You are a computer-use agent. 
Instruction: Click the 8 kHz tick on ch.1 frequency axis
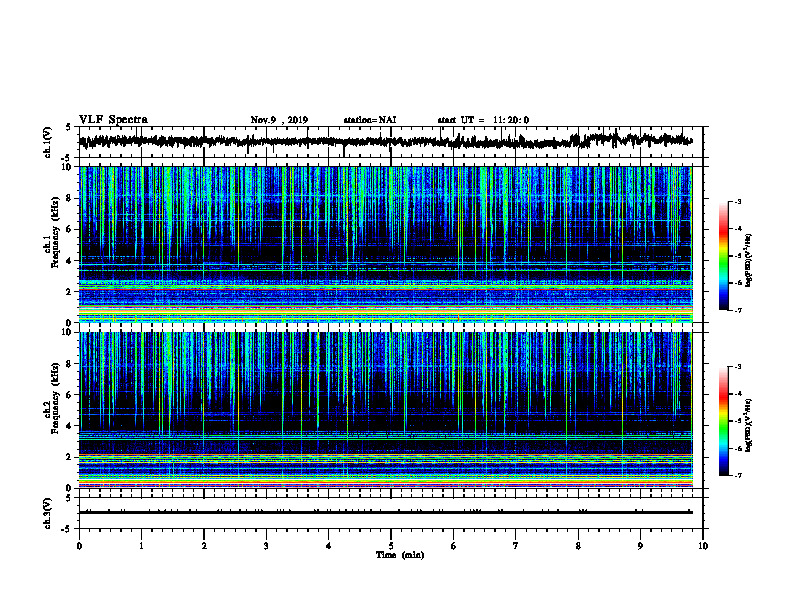click(x=71, y=198)
